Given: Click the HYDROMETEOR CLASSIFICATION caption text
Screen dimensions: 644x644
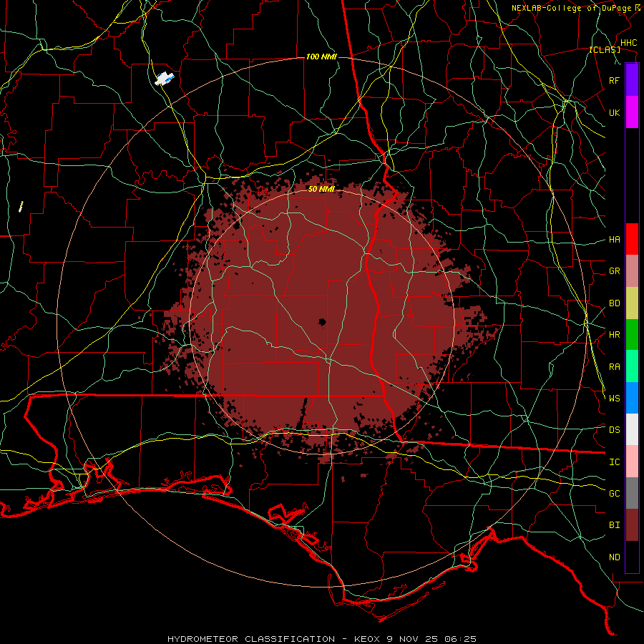Looking at the screenshot, I should [x=251, y=639].
